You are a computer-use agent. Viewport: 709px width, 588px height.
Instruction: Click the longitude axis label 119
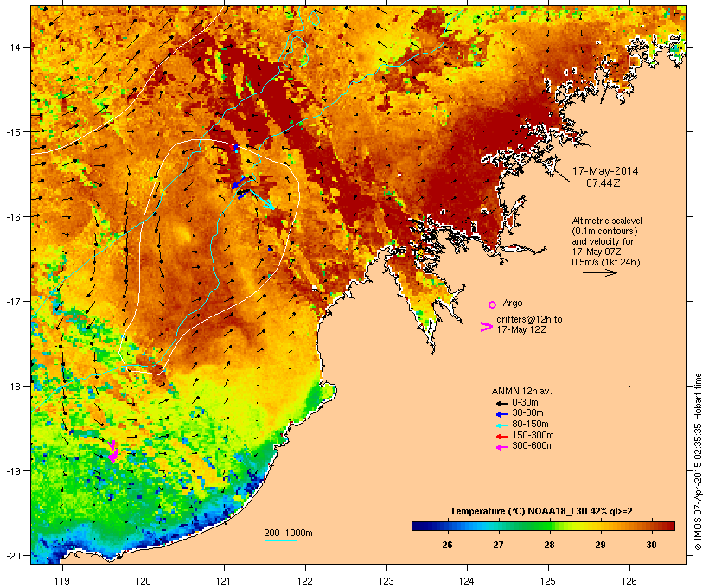(62, 581)
